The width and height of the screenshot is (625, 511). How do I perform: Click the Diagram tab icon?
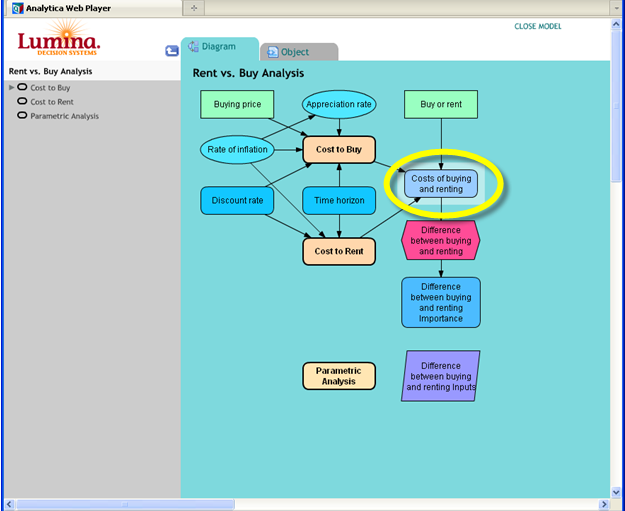193,46
